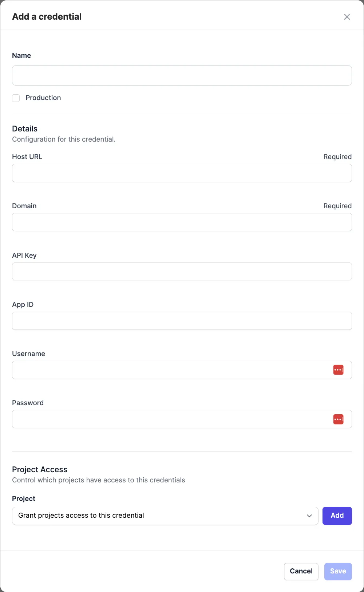Click the Project Access section heading
364x592 pixels.
[x=40, y=470]
